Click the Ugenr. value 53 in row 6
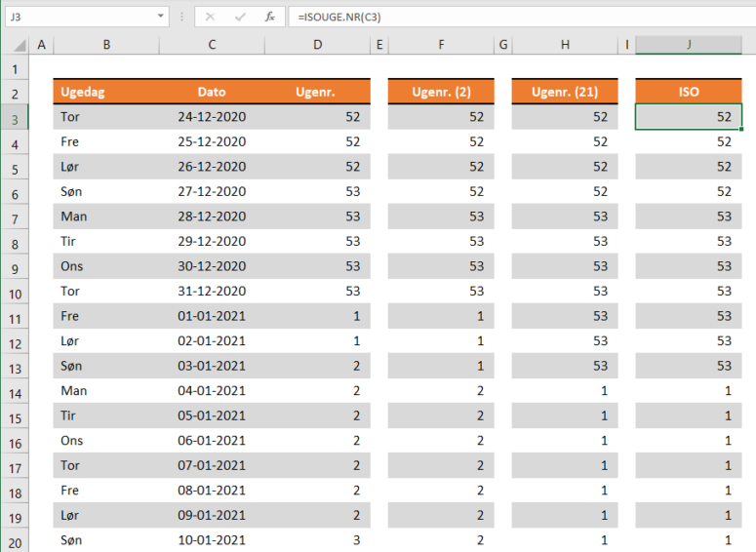This screenshot has height=552, width=756. coord(318,191)
